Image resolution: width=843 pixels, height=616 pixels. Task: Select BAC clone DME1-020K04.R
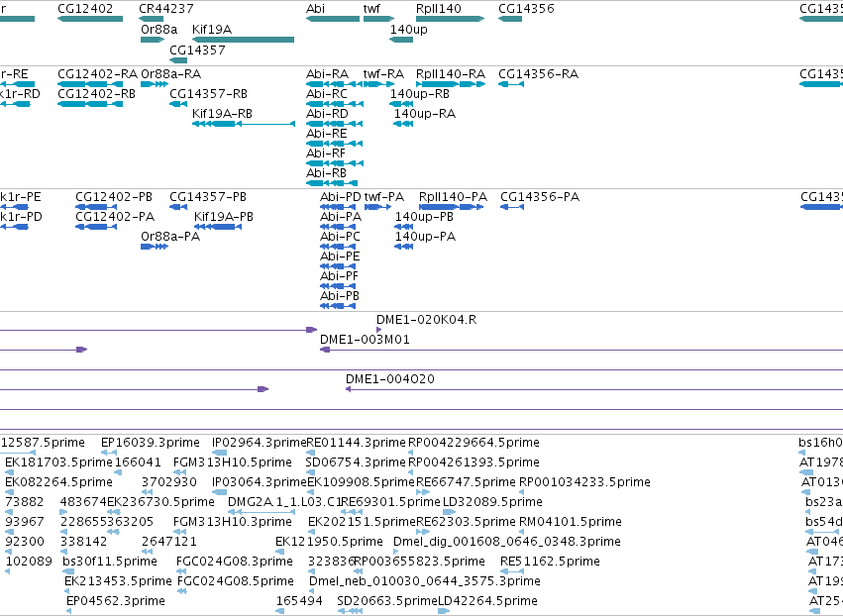pos(379,330)
